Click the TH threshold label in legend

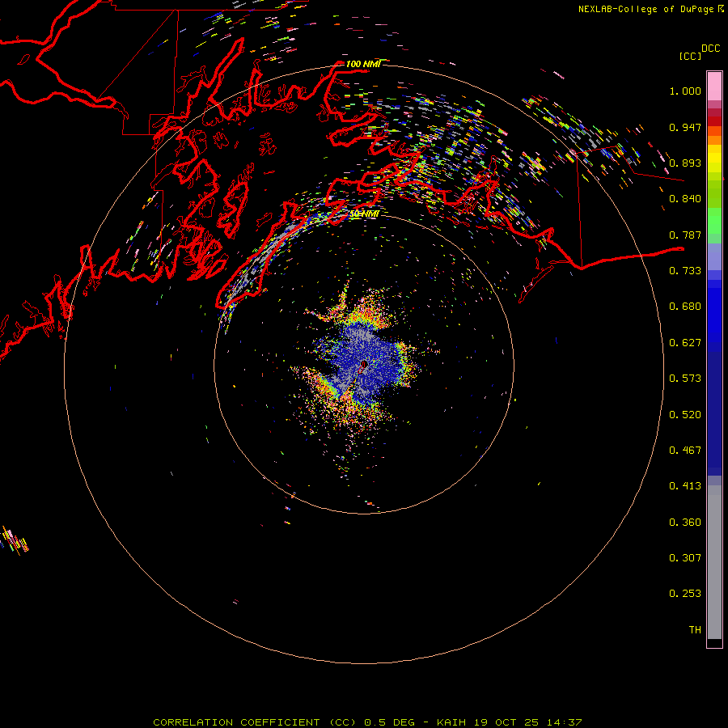point(695,630)
